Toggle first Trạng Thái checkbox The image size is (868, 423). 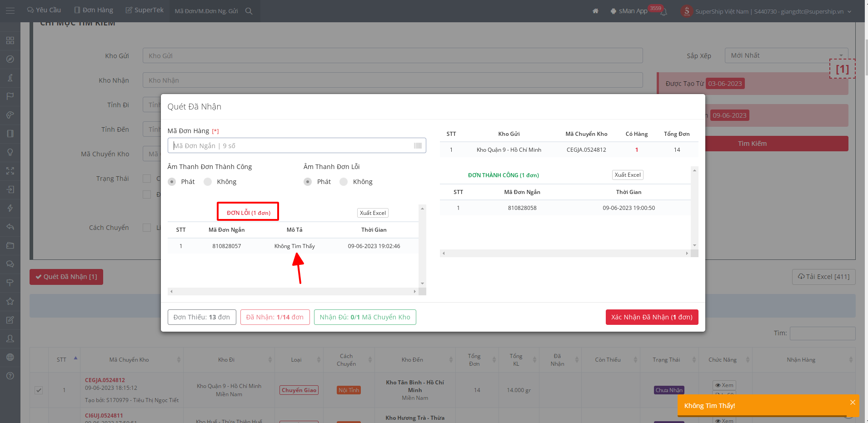(x=147, y=179)
